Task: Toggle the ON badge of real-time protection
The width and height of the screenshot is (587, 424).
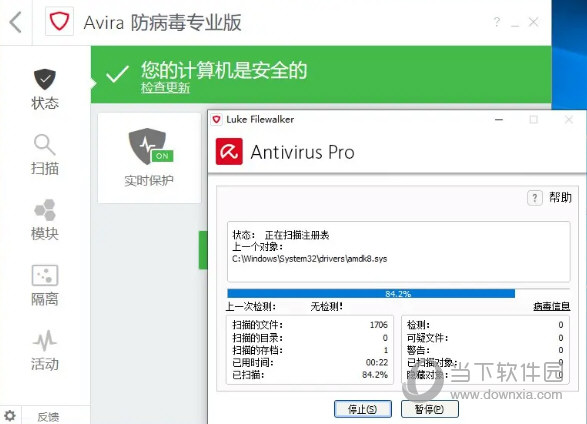Action: [x=162, y=156]
